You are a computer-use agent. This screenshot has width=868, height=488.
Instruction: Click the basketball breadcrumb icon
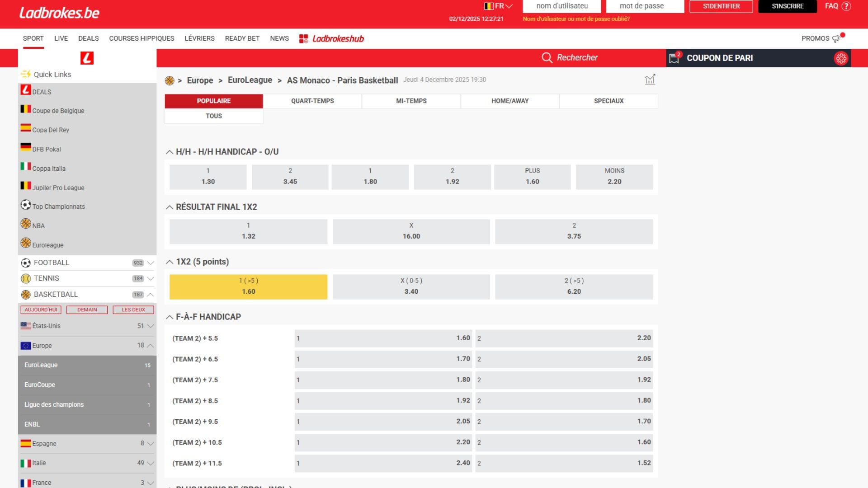pos(170,80)
